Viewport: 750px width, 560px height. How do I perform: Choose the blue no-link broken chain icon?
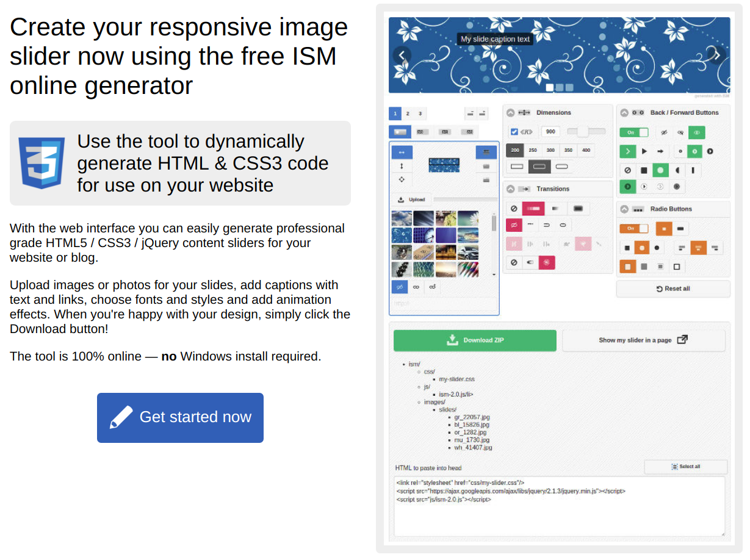(399, 286)
